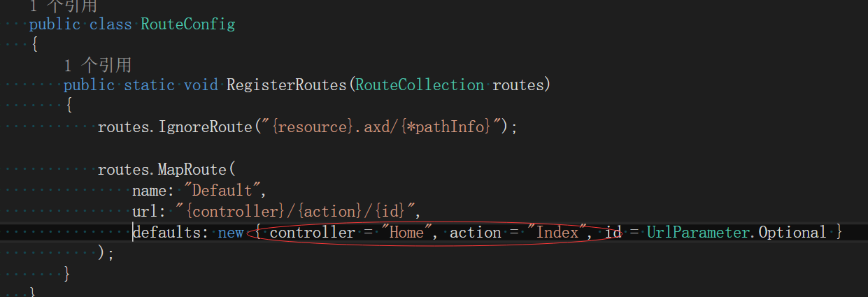Click the UrlParameter type name
Image resolution: width=868 pixels, height=297 pixels.
click(x=700, y=233)
